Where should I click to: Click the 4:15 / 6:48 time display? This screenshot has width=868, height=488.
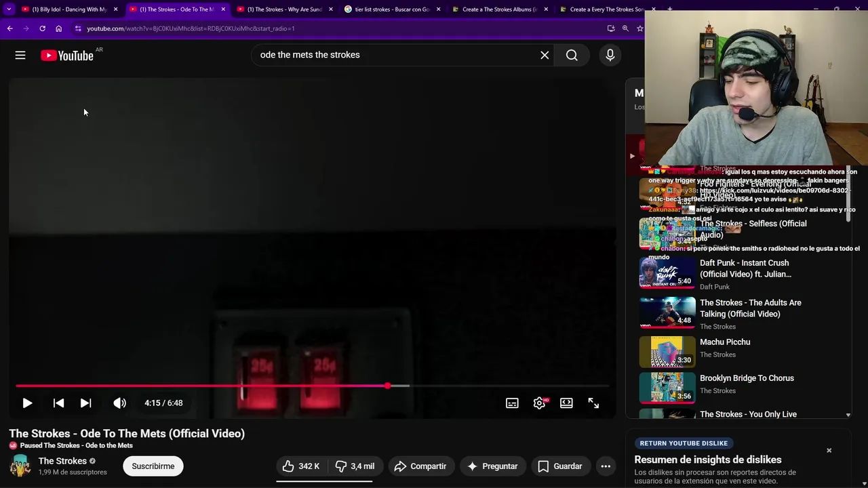pyautogui.click(x=163, y=403)
